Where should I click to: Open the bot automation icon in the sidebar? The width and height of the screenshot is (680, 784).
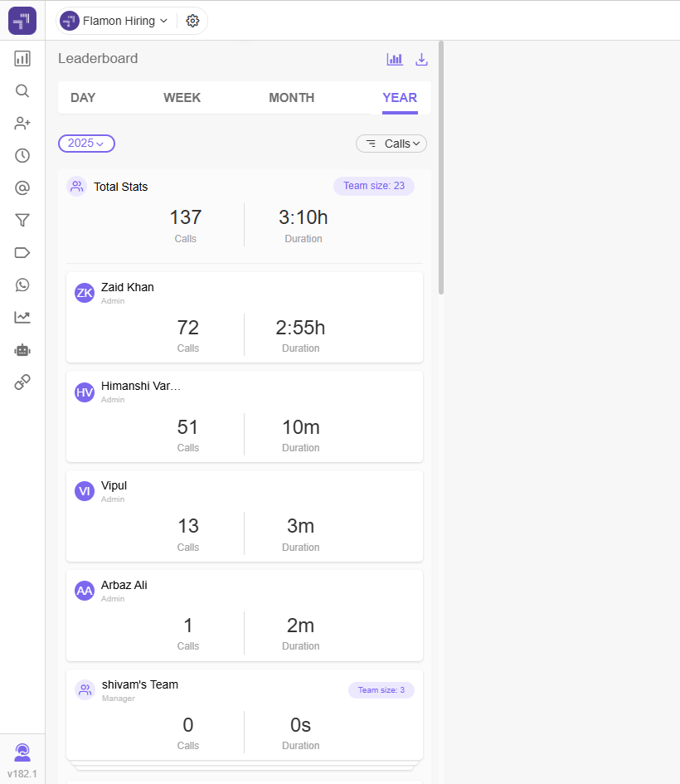pos(22,350)
